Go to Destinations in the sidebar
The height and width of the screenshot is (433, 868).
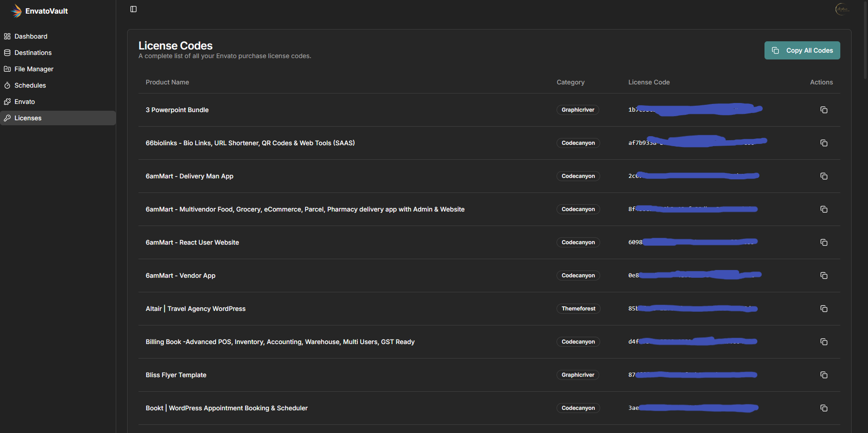point(58,53)
